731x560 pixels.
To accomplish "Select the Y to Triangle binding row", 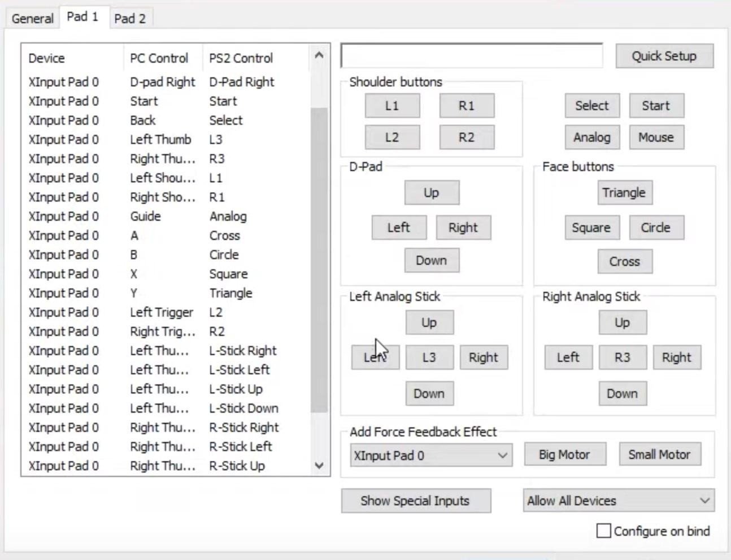I will point(167,293).
